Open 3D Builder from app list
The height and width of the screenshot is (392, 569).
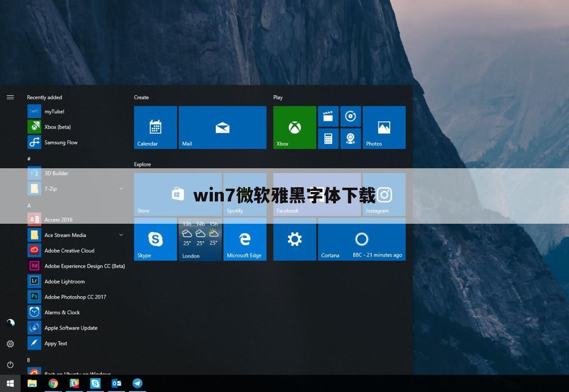[76, 173]
